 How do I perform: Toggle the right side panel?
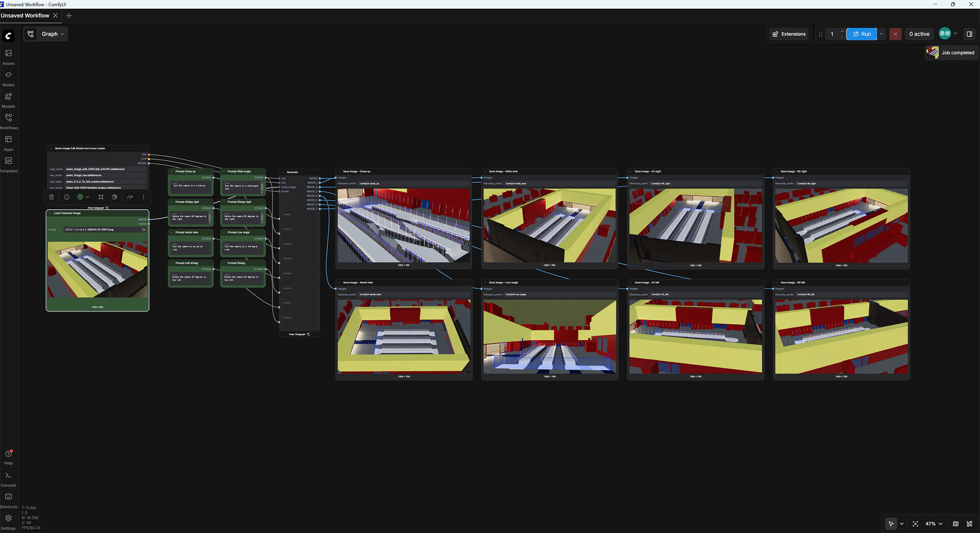[969, 34]
